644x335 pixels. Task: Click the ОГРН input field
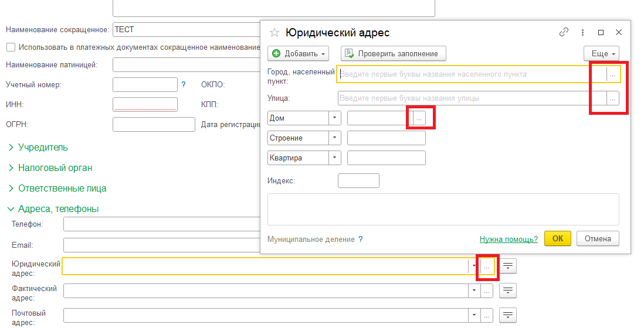[x=154, y=124]
